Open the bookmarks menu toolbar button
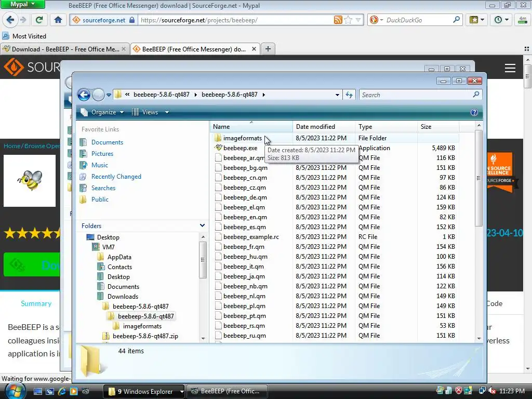The width and height of the screenshot is (532, 399). pyautogui.click(x=477, y=20)
